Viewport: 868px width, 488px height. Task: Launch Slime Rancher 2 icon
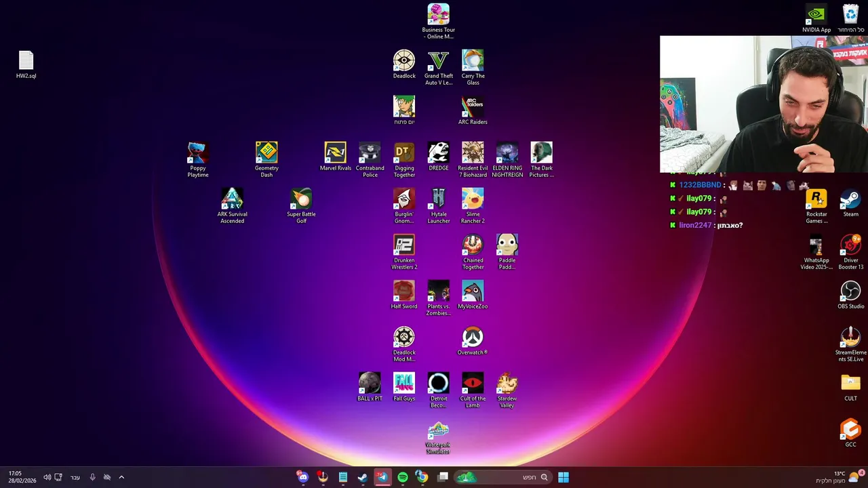(473, 205)
